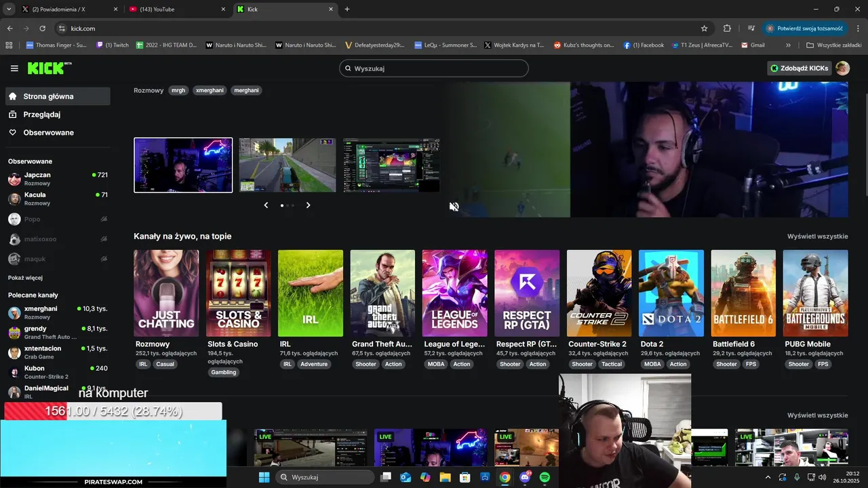Click the Kick Wyszukaj search field
This screenshot has height=488, width=868.
point(434,68)
